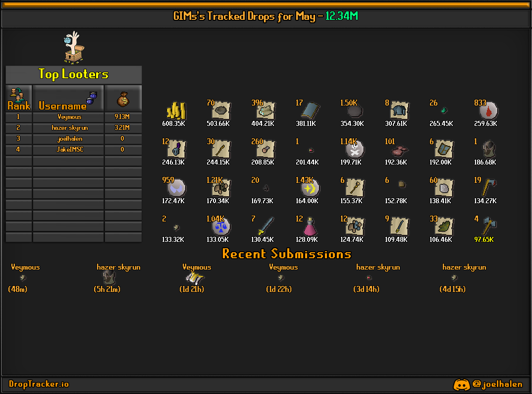Select the raw meat item worth 192.36K
The height and width of the screenshot is (394, 532).
pos(399,150)
